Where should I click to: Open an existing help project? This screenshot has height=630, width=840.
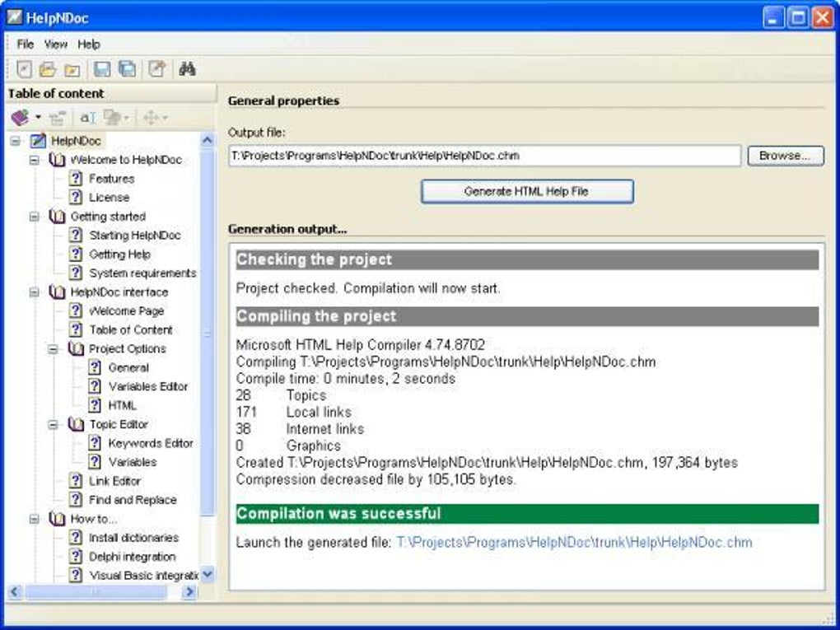(47, 69)
